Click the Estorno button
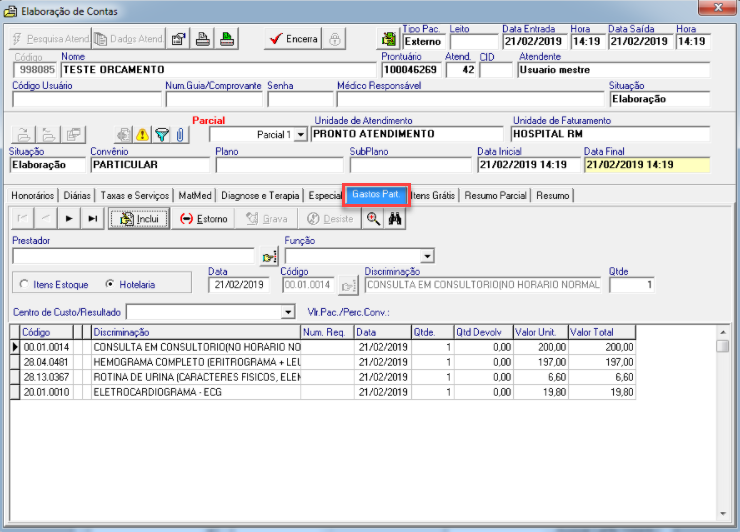740x532 pixels. 203,219
